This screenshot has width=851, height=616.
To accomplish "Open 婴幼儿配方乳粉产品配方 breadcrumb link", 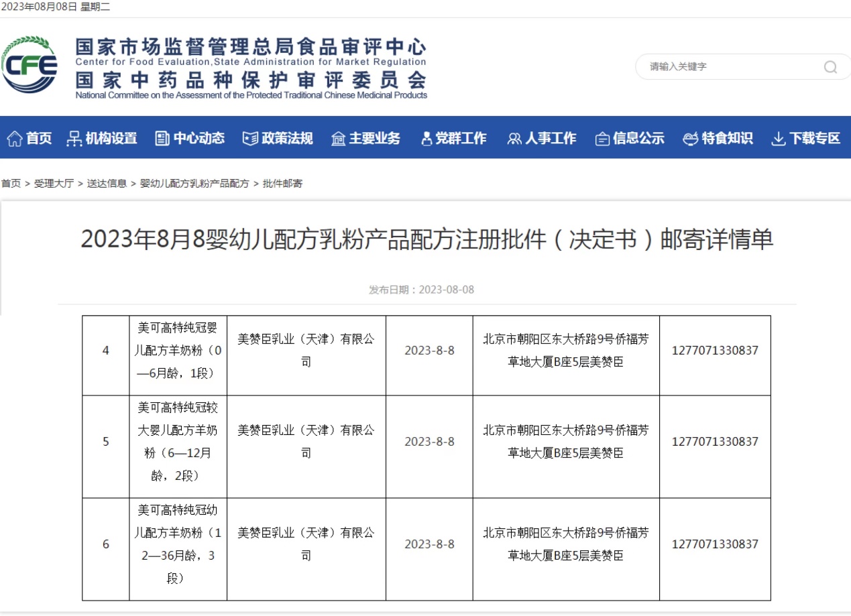I will (x=194, y=184).
